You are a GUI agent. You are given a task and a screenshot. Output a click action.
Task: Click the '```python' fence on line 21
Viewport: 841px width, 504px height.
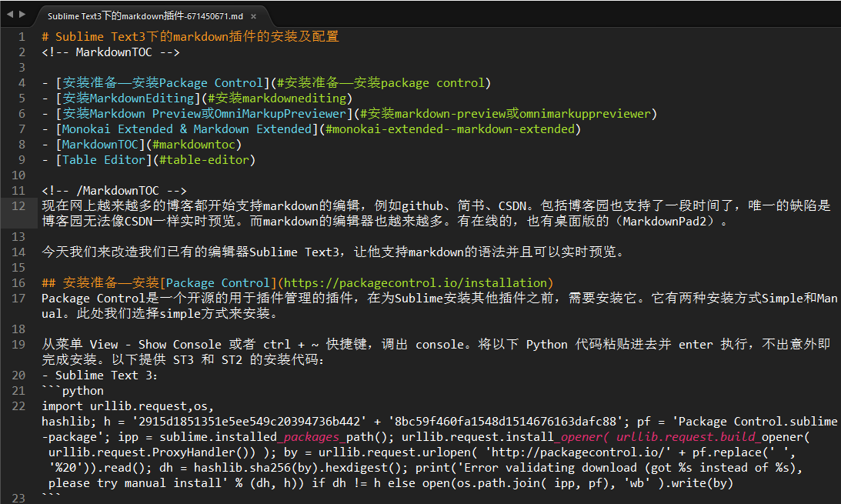coord(73,390)
